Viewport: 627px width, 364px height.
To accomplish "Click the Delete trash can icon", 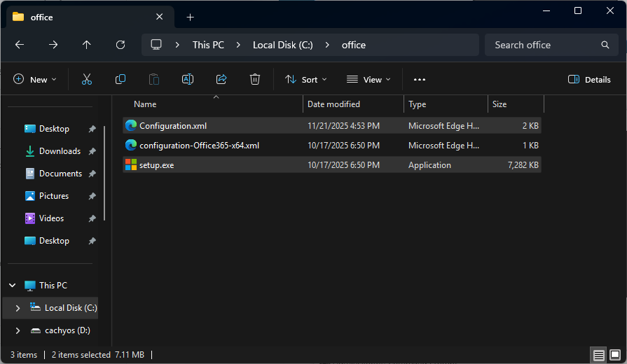I will 255,79.
